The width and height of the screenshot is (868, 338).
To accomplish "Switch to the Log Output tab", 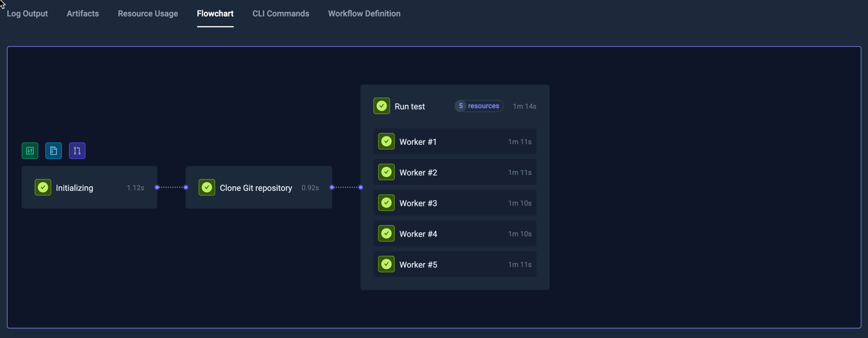I will [27, 14].
